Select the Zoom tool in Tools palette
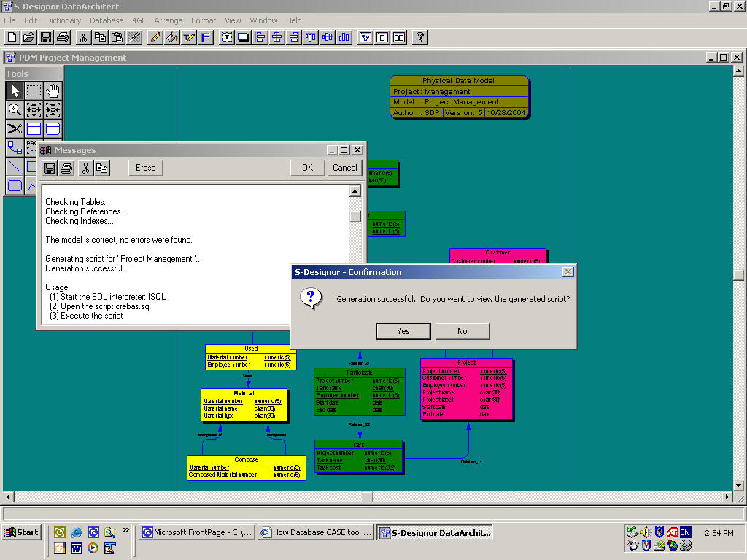 [x=15, y=109]
